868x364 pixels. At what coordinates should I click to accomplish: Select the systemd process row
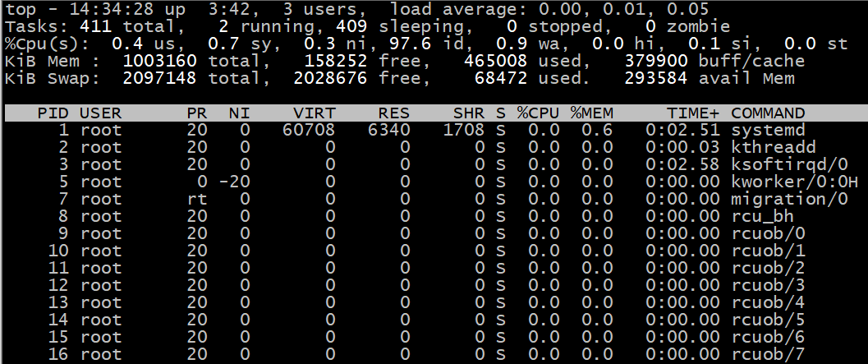click(434, 130)
